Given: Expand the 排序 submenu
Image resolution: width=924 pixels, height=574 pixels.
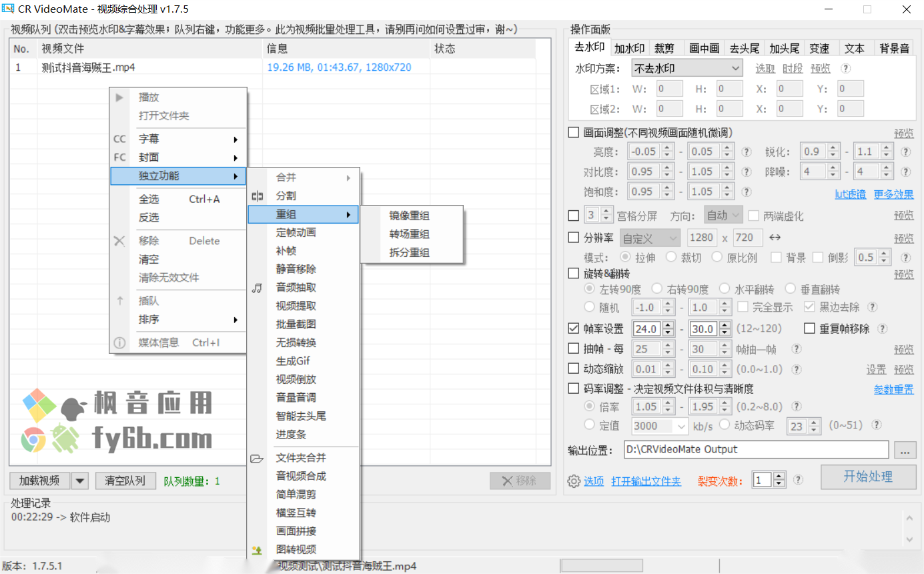Looking at the screenshot, I should pyautogui.click(x=177, y=320).
